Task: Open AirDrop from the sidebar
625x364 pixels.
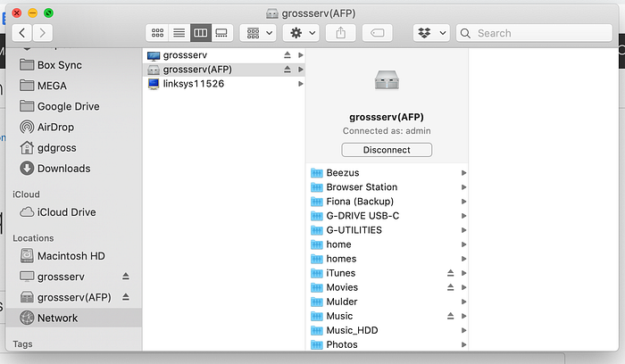Action: [74, 127]
